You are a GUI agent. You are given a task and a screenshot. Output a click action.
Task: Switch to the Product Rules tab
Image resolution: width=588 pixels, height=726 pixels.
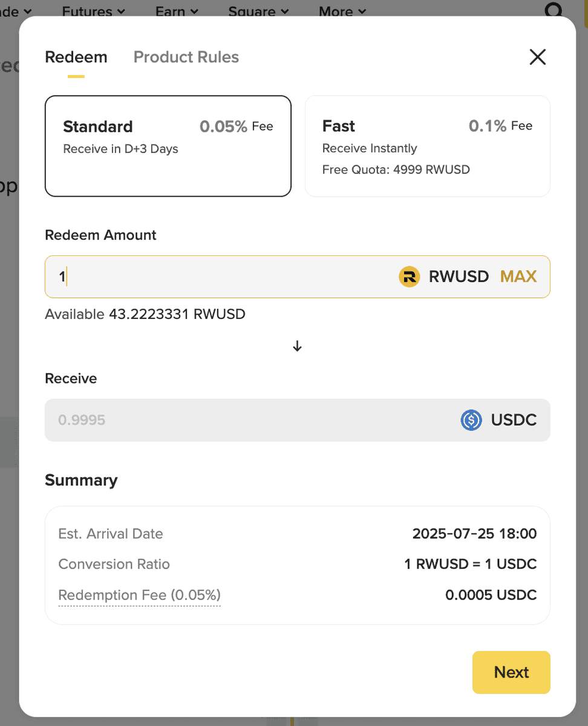click(186, 57)
